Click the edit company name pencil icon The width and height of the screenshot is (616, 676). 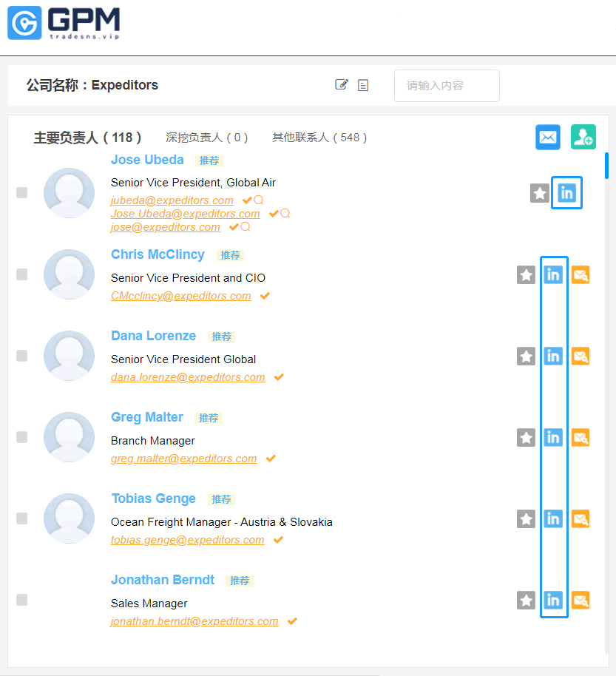[x=342, y=84]
